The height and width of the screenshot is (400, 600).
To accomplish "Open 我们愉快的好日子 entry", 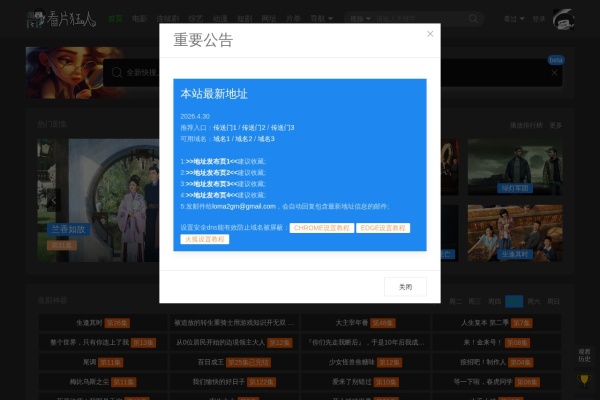I will coord(234,382).
